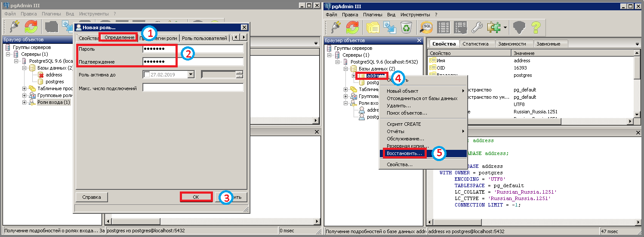Click the Макс. число подключений field

click(193, 88)
